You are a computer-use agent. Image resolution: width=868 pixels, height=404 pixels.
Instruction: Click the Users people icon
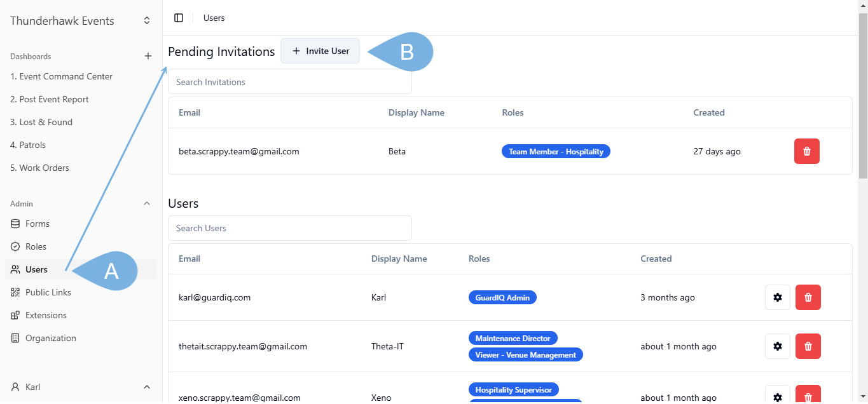(x=15, y=269)
